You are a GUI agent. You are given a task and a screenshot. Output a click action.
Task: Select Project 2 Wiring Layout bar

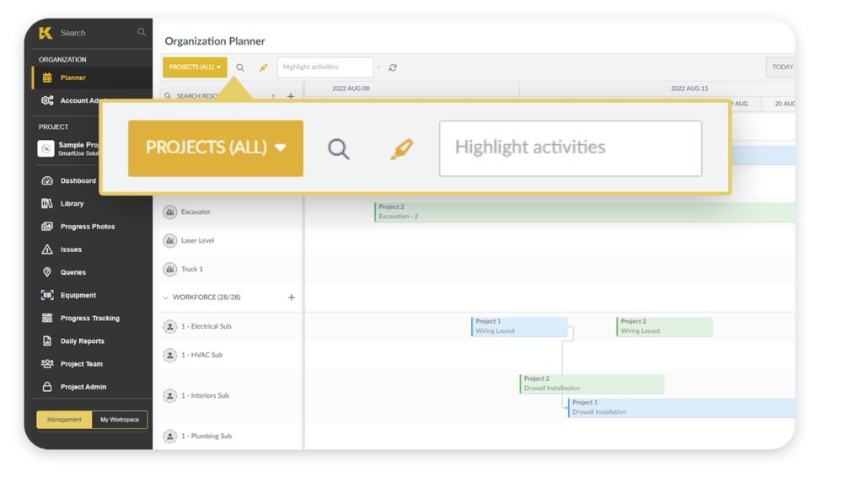point(664,326)
